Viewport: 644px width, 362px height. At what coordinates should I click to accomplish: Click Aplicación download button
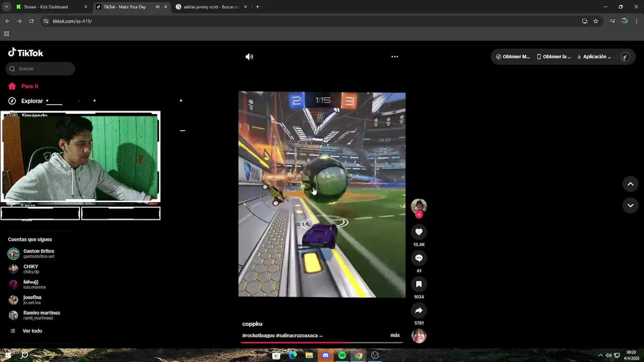pos(594,57)
